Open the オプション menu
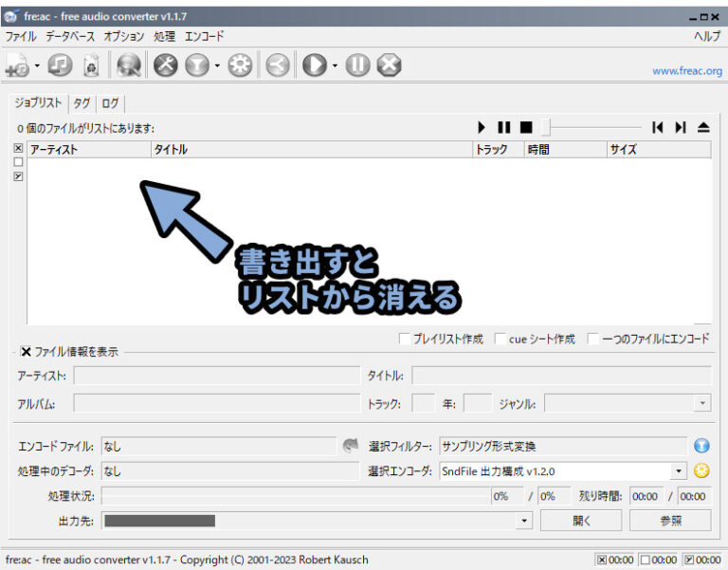The image size is (728, 570). 123,36
